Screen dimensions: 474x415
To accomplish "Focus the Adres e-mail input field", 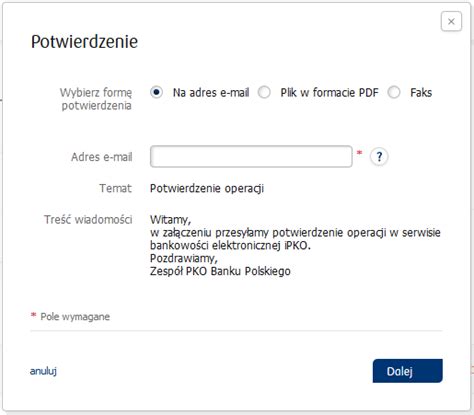I will [251, 156].
